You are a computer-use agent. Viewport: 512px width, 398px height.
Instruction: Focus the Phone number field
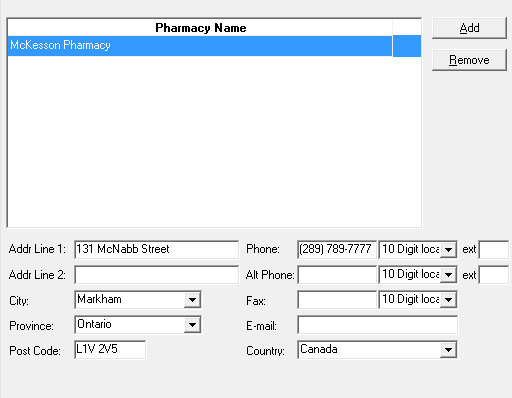[x=337, y=249]
